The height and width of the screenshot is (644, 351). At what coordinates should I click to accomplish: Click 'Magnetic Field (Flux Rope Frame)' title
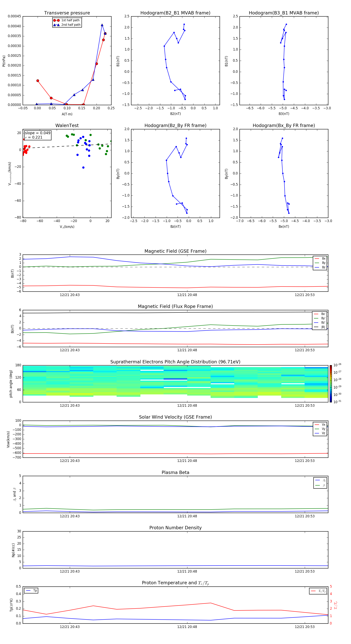click(x=175, y=307)
